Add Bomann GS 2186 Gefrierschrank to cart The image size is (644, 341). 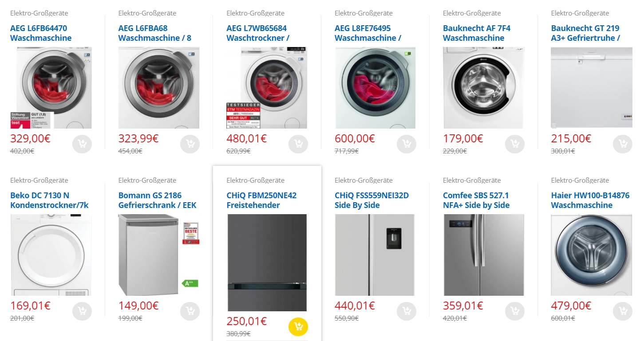(x=190, y=311)
